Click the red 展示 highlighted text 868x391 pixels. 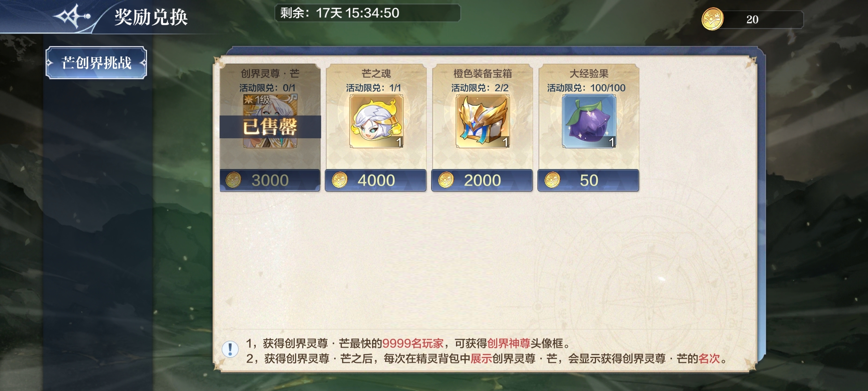(x=481, y=358)
